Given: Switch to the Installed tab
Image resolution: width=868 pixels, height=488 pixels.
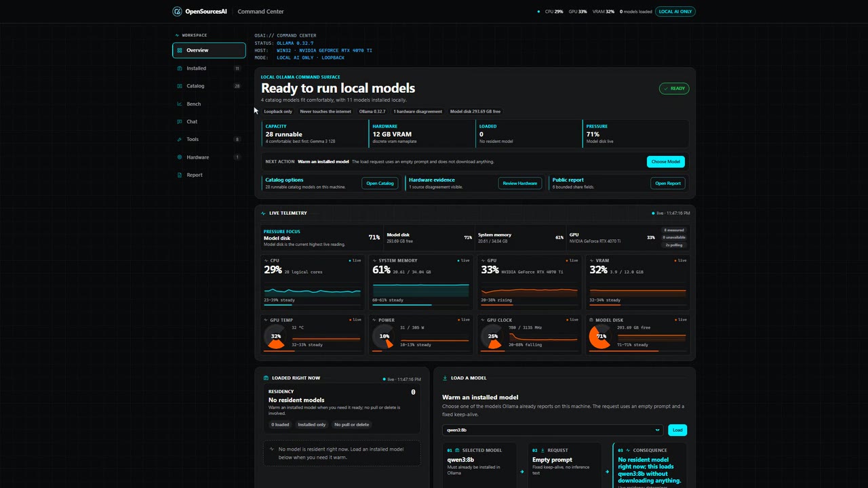Looking at the screenshot, I should [209, 68].
